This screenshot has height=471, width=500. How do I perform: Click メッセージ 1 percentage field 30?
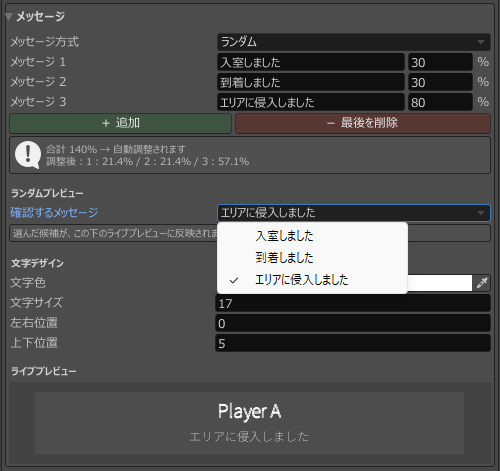tap(440, 62)
